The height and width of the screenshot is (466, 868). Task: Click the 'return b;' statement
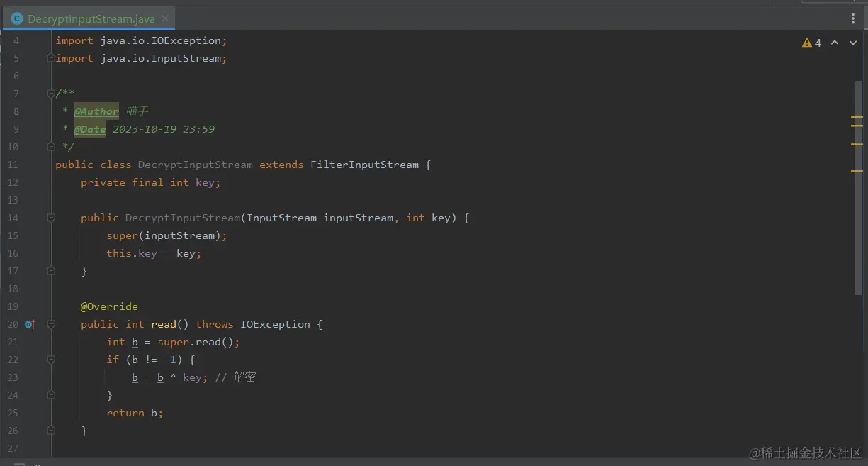pyautogui.click(x=135, y=413)
